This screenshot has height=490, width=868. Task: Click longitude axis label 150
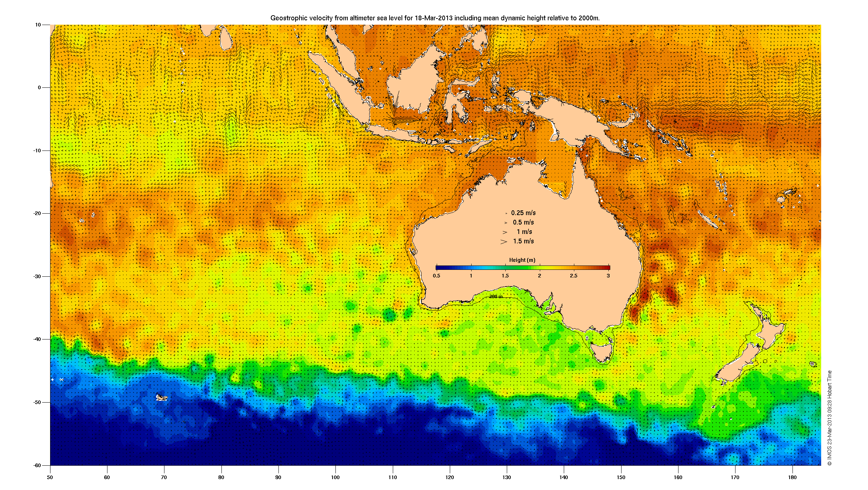click(621, 477)
